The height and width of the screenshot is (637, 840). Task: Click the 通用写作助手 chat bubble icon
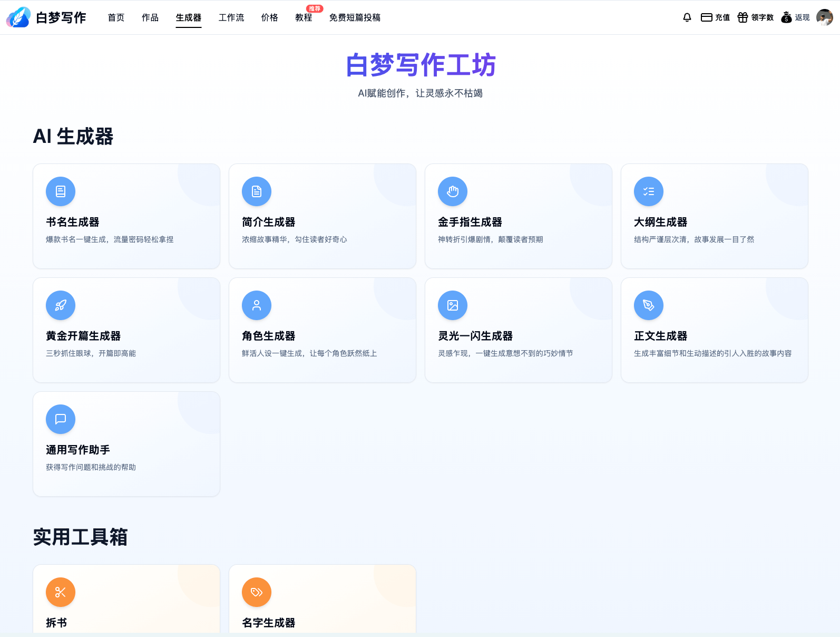(61, 419)
